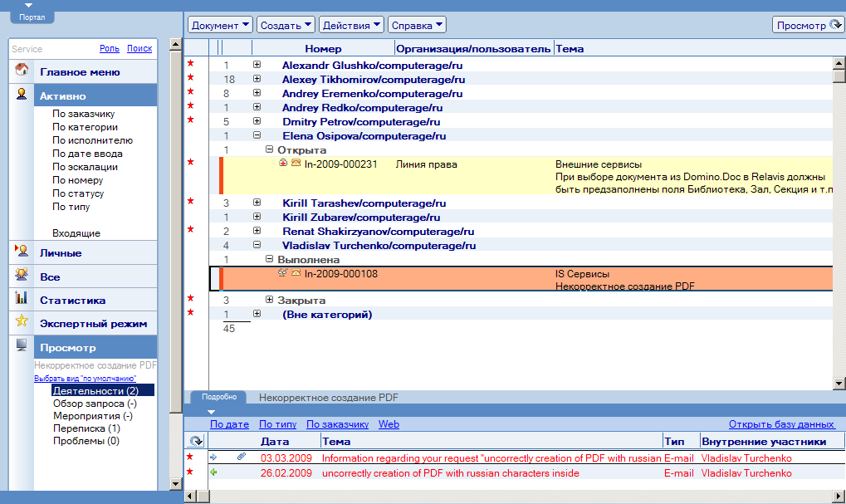Screen dimensions: 846x504
Task: Select По заказчику in Активно menu
Action: click(x=83, y=114)
